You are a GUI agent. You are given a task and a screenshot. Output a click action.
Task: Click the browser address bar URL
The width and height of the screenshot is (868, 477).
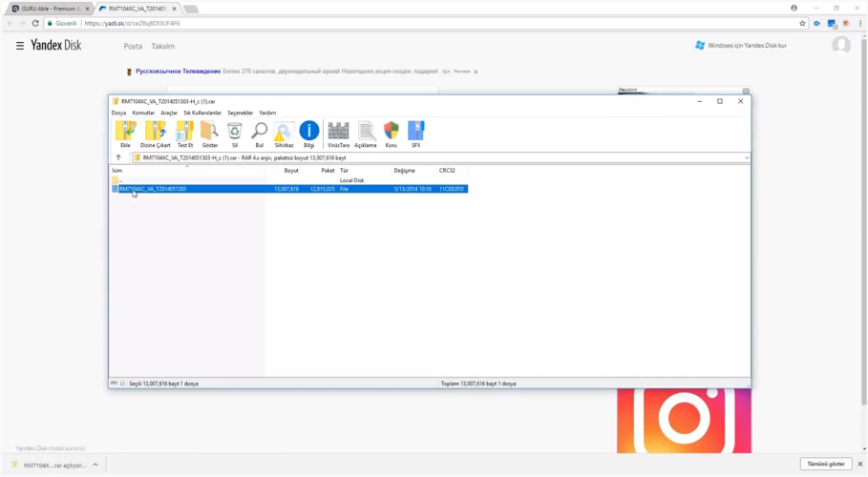coord(133,23)
